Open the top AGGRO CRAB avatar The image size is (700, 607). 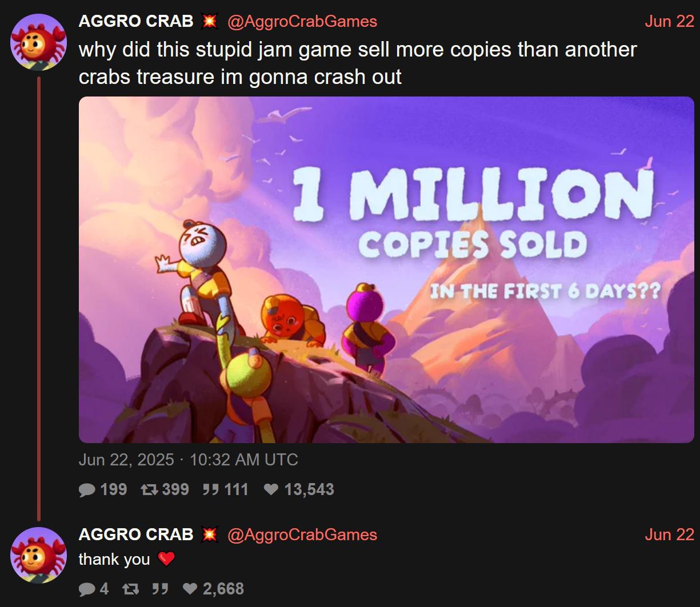pyautogui.click(x=39, y=42)
